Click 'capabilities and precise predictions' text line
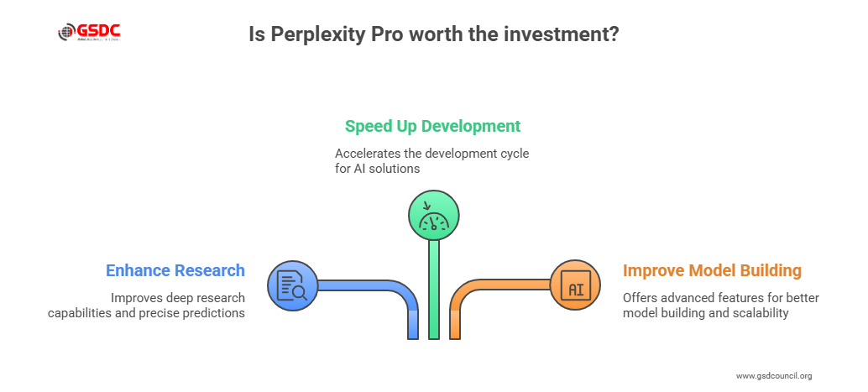This screenshot has height=392, width=868. pos(146,313)
